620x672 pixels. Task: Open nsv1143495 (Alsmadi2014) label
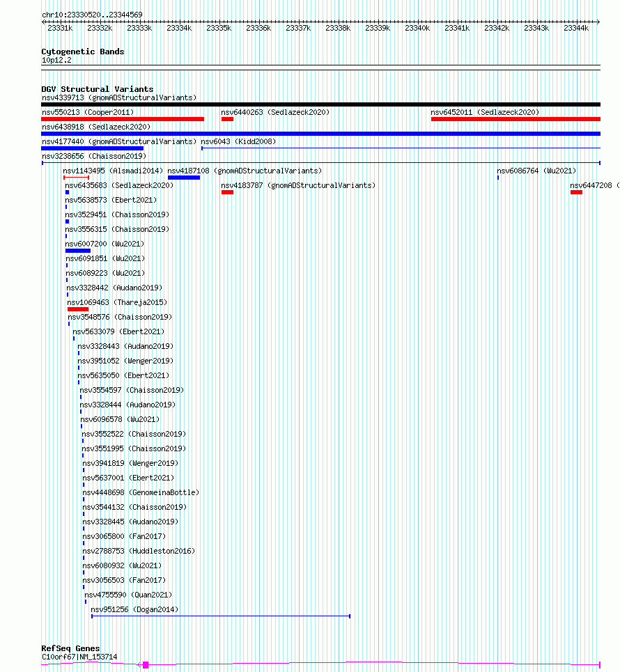click(x=113, y=171)
